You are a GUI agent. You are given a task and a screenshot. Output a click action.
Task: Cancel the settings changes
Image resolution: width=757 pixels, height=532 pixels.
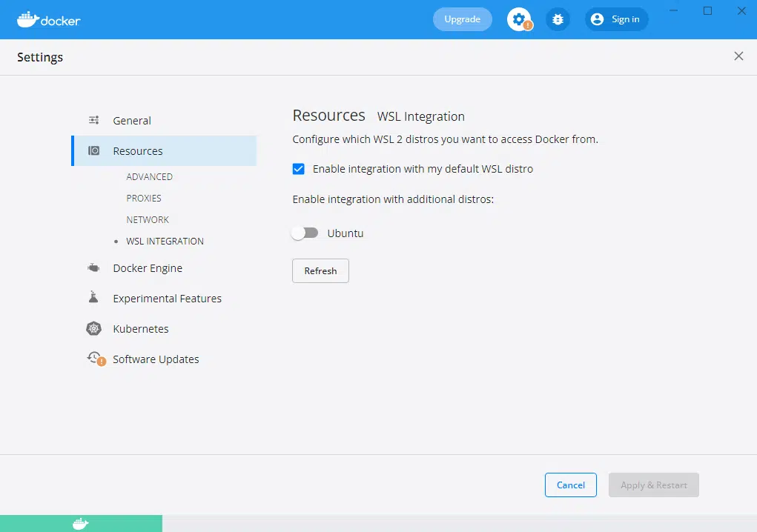coord(571,485)
